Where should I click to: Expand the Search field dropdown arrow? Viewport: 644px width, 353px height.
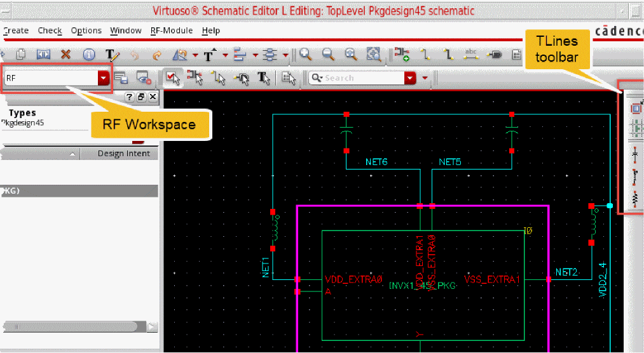click(x=410, y=77)
